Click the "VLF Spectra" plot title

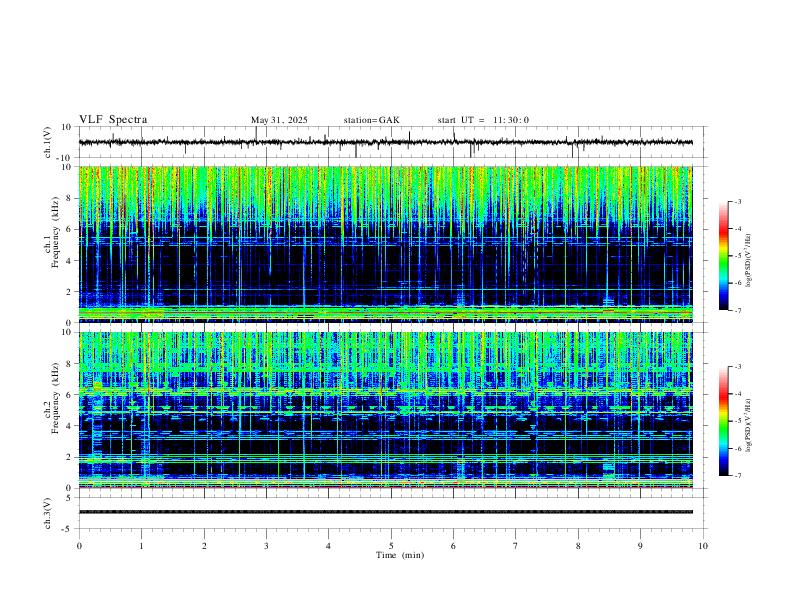click(113, 120)
